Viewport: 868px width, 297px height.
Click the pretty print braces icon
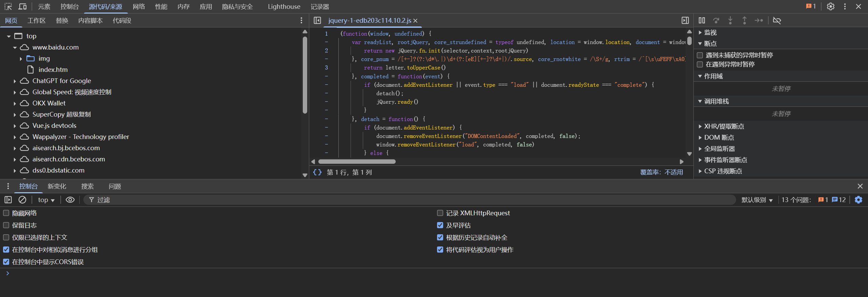pos(317,172)
